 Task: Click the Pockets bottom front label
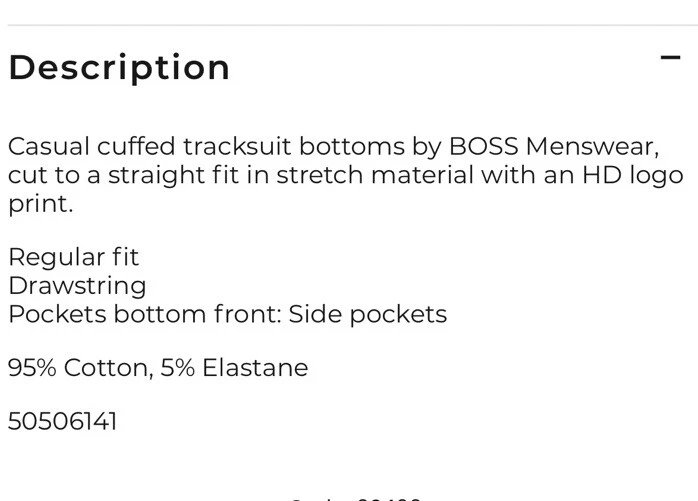[x=144, y=314]
